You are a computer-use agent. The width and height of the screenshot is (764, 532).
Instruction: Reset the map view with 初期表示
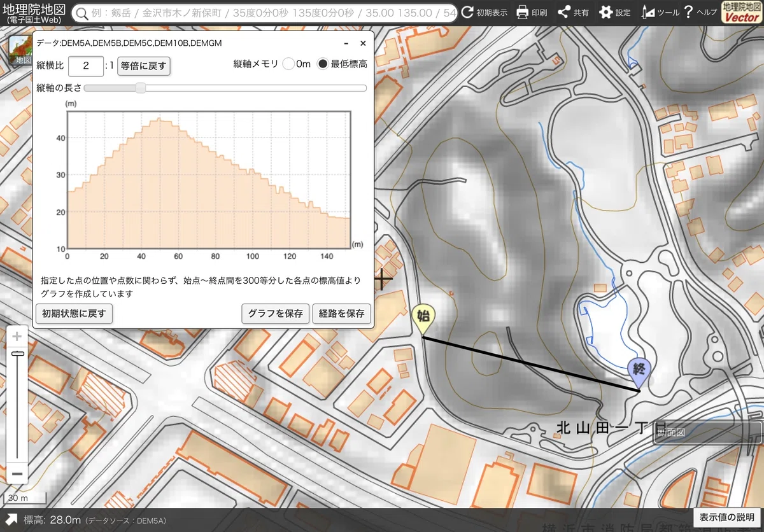point(485,12)
